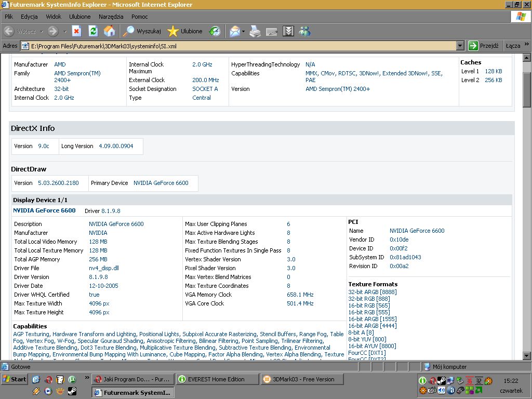Image resolution: width=532 pixels, height=399 pixels.
Task: Expand hidden Quick Launch icons chevron
Action: click(x=87, y=378)
